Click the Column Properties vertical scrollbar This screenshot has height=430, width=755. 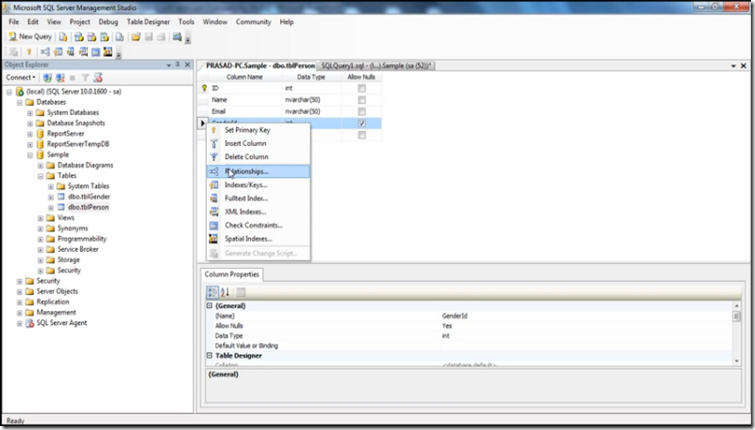tap(736, 333)
